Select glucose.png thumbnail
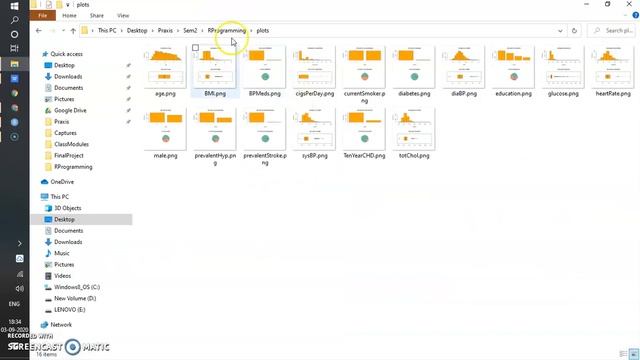 563,66
